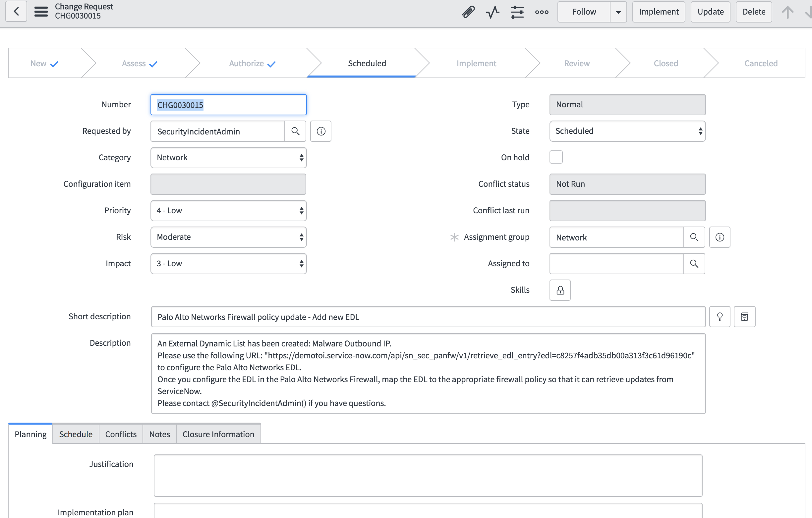Open the Category dropdown

[228, 157]
